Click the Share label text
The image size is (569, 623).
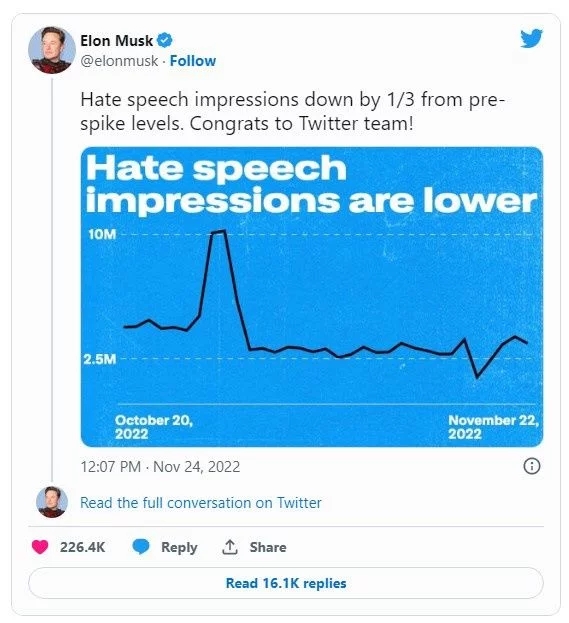pos(268,547)
